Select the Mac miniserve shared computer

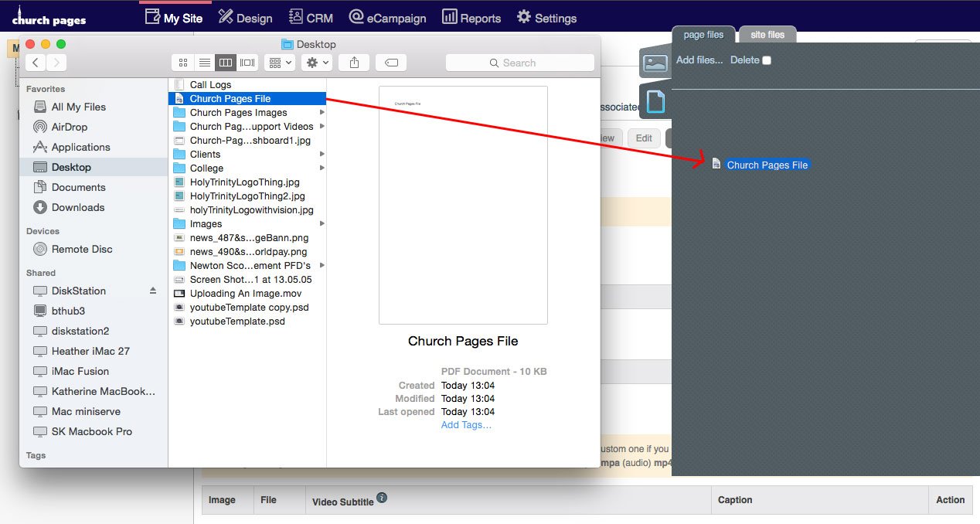click(86, 411)
